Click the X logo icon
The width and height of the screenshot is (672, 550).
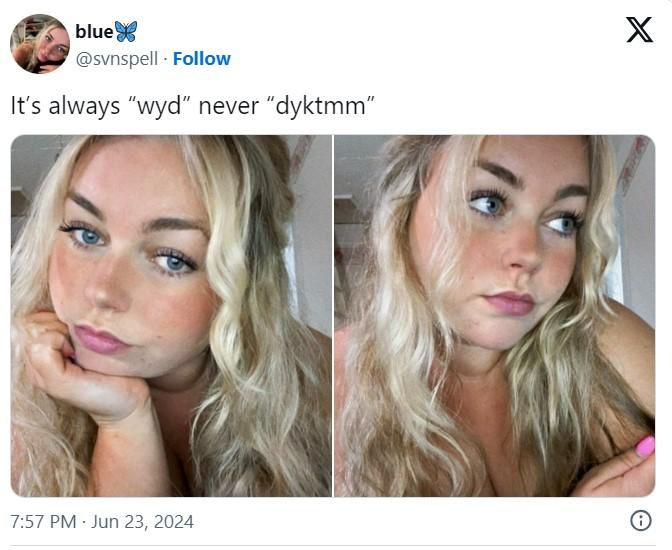click(639, 30)
